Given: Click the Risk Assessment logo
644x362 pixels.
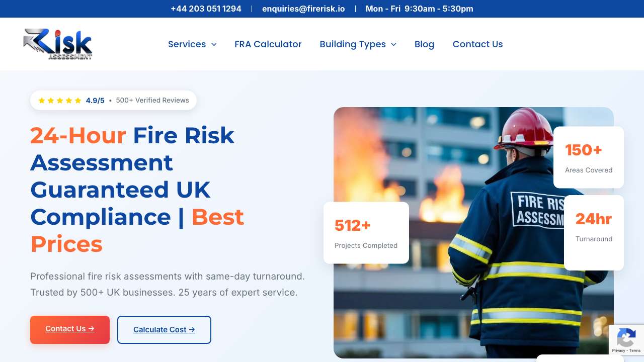Looking at the screenshot, I should [58, 44].
